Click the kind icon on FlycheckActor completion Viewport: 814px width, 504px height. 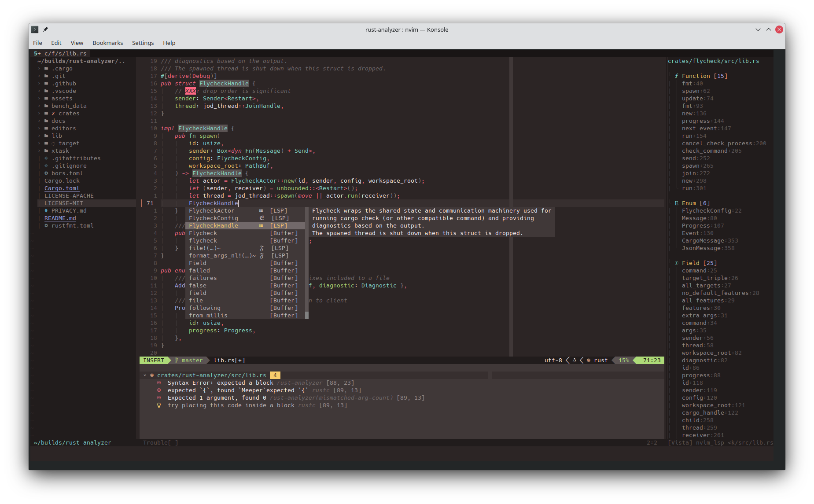coord(261,211)
